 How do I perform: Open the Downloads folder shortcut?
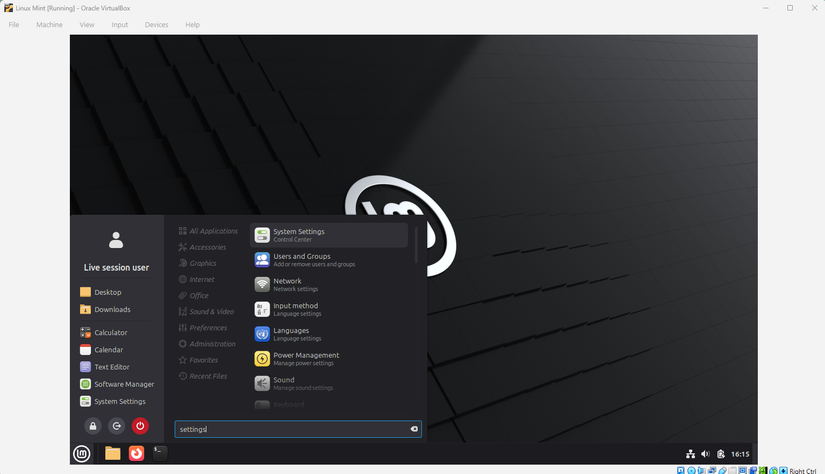pos(105,309)
